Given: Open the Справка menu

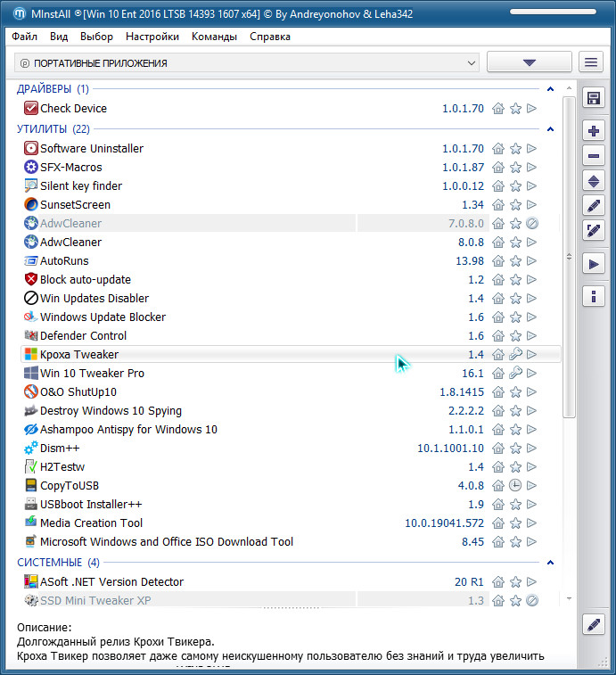Looking at the screenshot, I should click(x=270, y=37).
